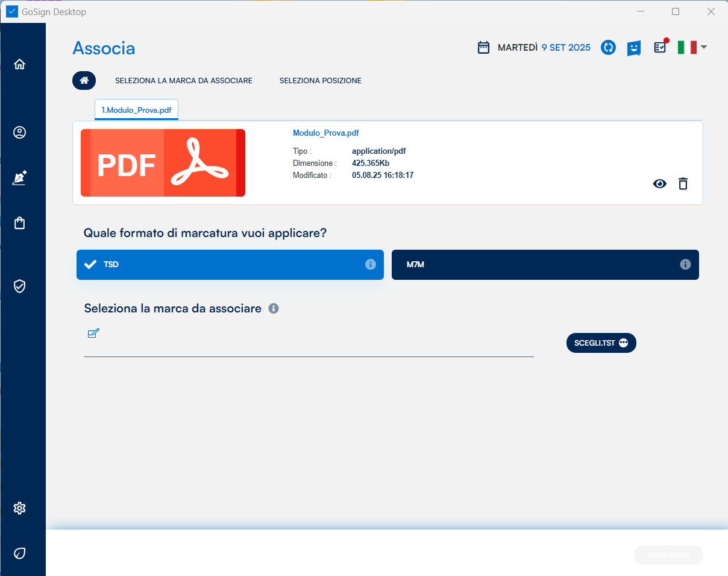Image resolution: width=728 pixels, height=576 pixels.
Task: Choose the M7M marking format
Action: pos(536,265)
